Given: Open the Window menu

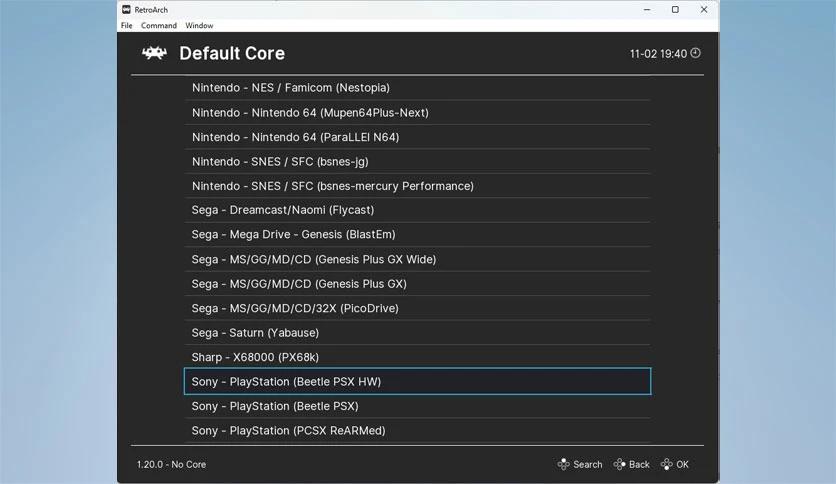Looking at the screenshot, I should (x=199, y=26).
